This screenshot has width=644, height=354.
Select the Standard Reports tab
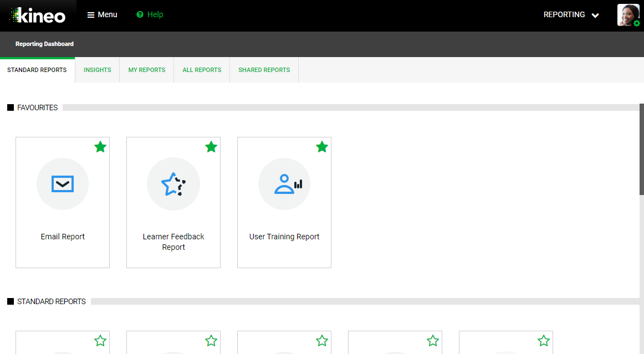tap(37, 70)
